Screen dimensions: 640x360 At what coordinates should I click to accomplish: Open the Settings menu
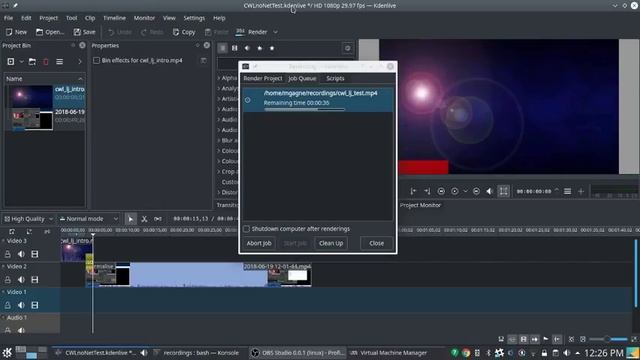click(x=194, y=18)
